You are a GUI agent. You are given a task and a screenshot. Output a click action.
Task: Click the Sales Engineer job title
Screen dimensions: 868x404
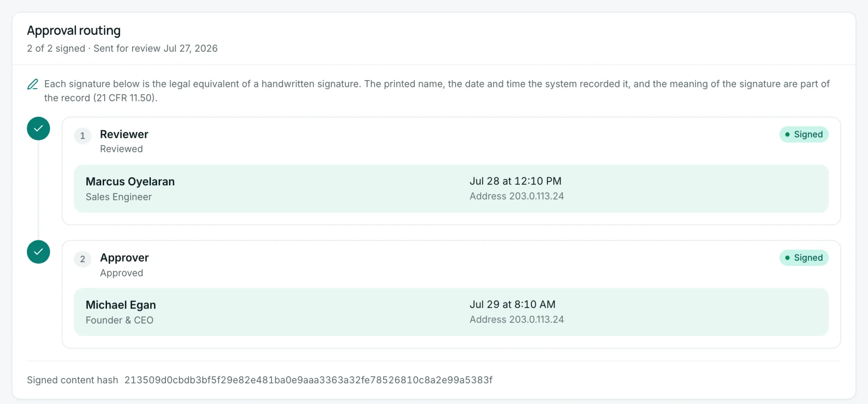click(119, 197)
